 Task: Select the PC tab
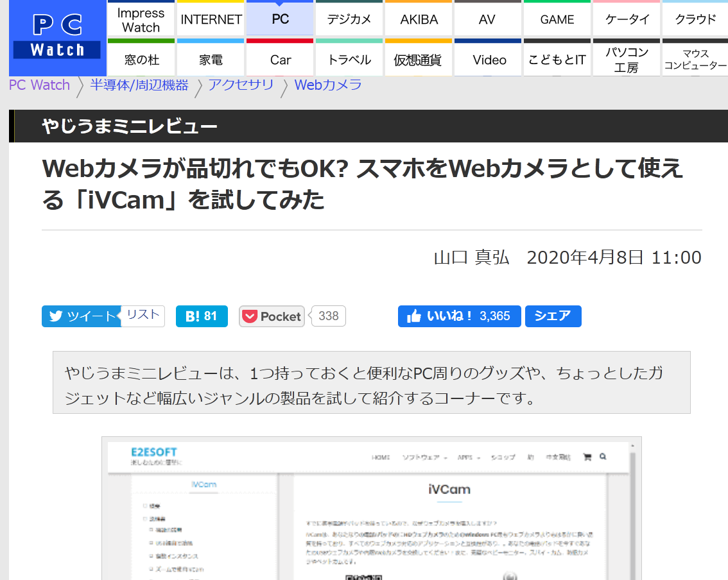click(x=280, y=19)
